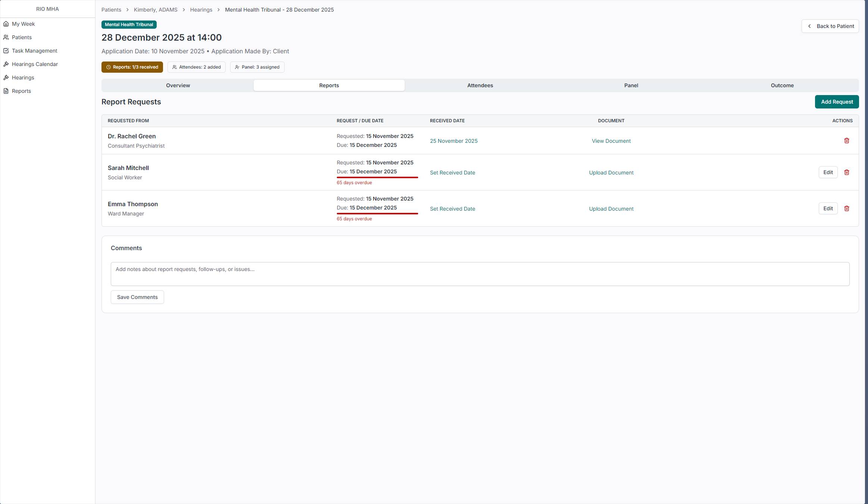Click the Actions column header
The height and width of the screenshot is (504, 868).
pos(842,121)
